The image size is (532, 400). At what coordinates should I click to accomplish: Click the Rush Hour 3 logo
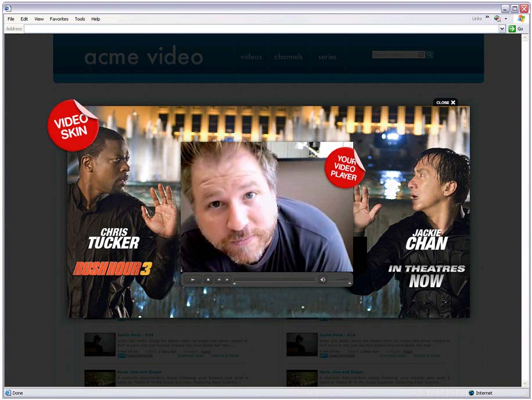pyautogui.click(x=113, y=268)
